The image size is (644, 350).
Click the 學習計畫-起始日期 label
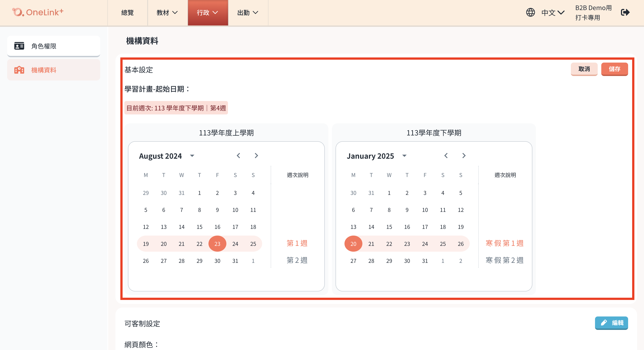(157, 89)
